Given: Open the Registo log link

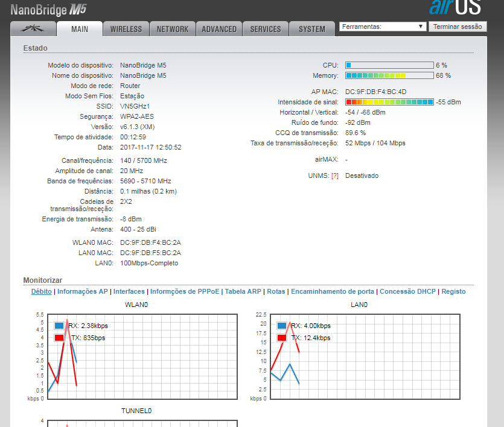Looking at the screenshot, I should click(453, 291).
